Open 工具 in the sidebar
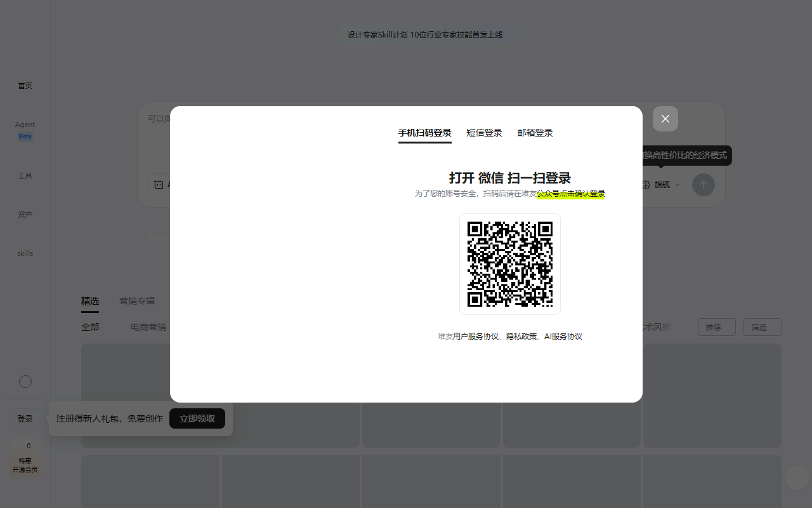 point(25,176)
